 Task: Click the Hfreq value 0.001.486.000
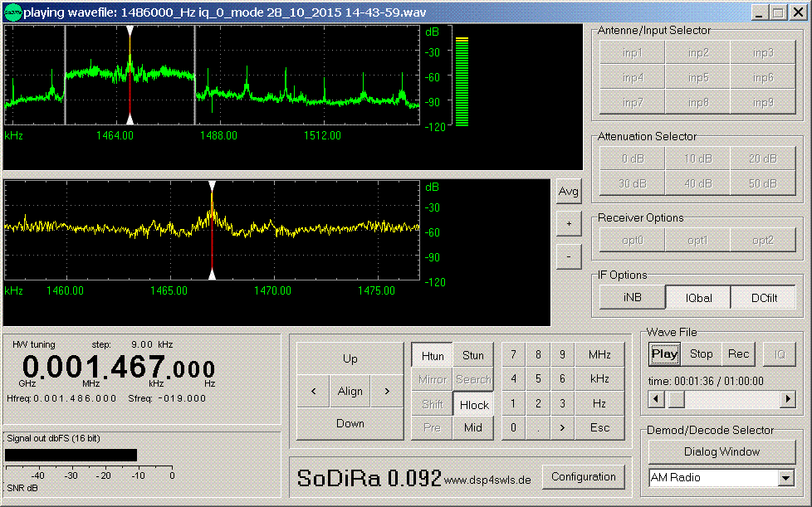pyautogui.click(x=75, y=398)
